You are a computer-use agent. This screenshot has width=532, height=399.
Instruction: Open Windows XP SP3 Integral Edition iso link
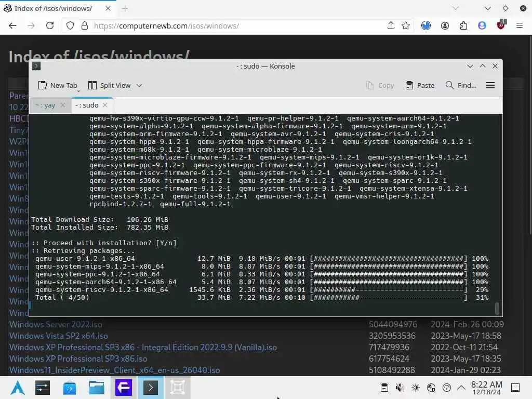pos(143,348)
